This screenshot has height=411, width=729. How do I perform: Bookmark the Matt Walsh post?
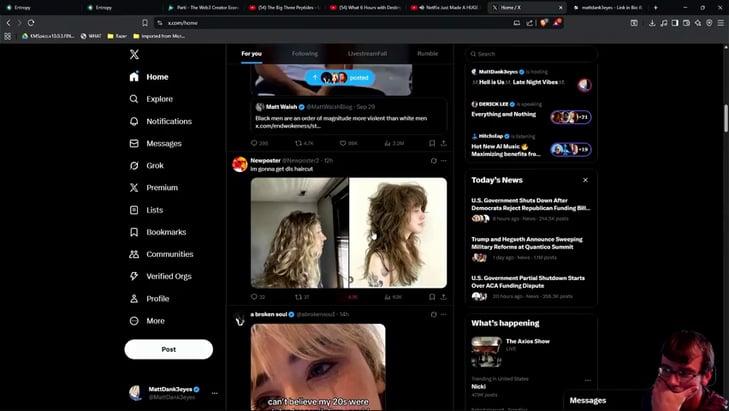pyautogui.click(x=432, y=143)
